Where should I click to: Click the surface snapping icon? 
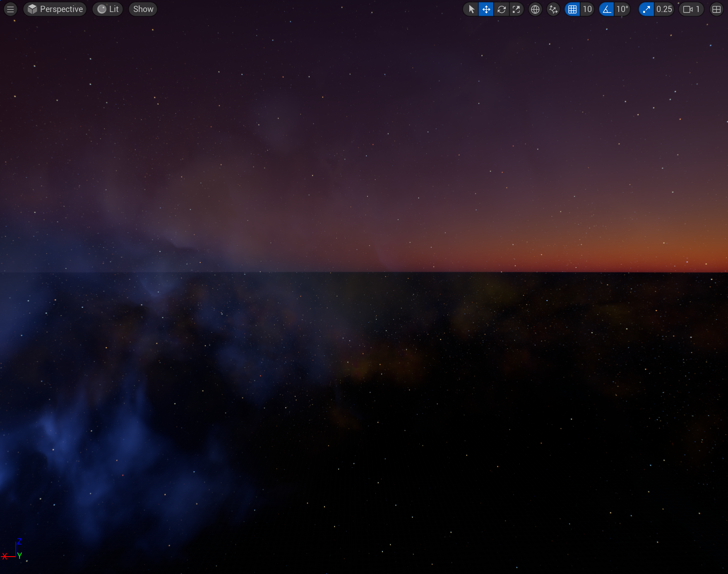point(553,9)
